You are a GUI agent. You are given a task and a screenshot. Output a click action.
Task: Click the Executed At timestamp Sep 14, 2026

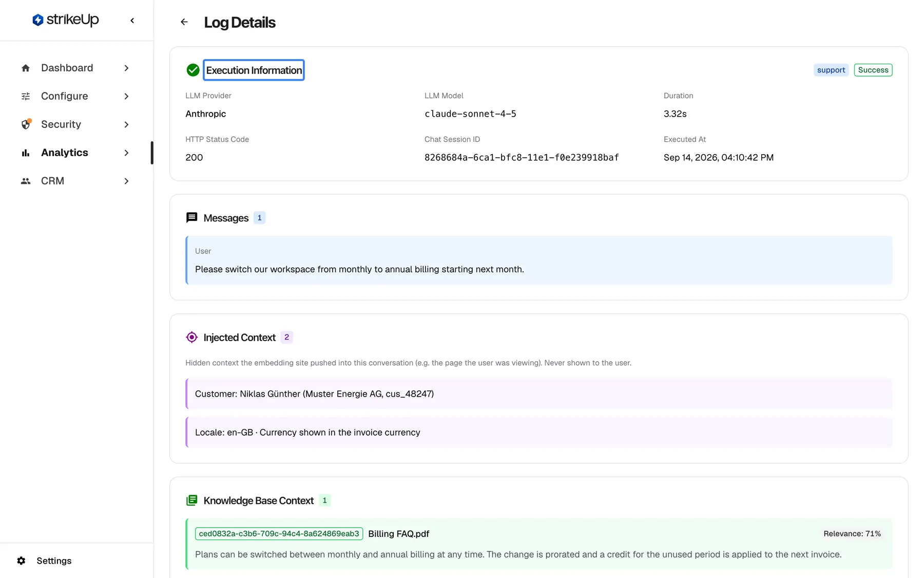coord(718,157)
